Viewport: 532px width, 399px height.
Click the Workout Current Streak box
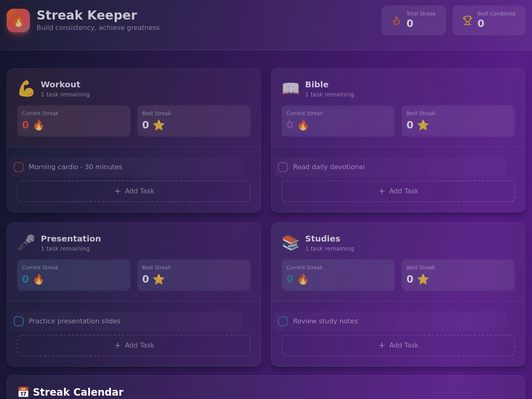(74, 121)
